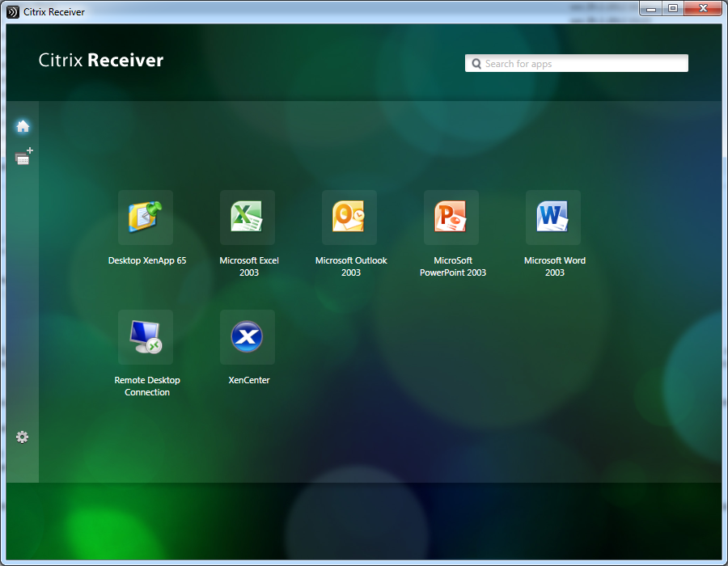
Task: Select the "Microsoft Word 2003" label
Action: pyautogui.click(x=555, y=266)
